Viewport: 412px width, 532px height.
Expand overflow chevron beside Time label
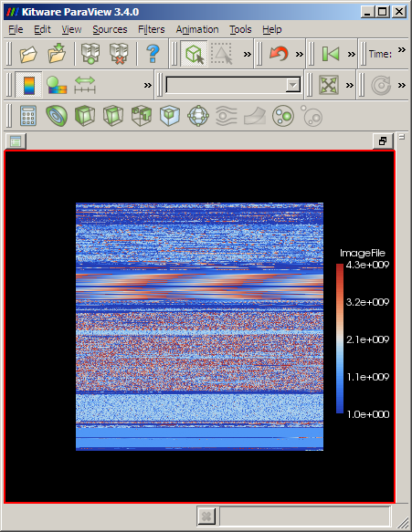(x=402, y=50)
